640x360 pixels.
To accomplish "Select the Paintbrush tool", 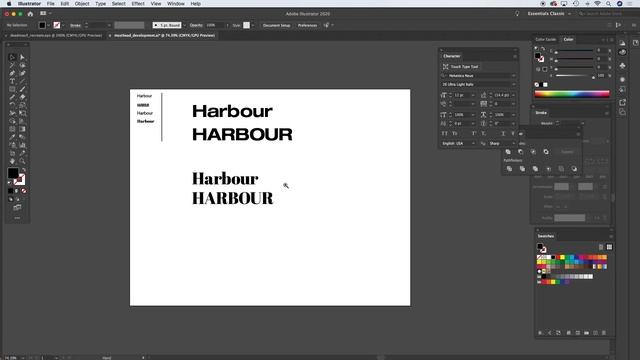I will [x=22, y=89].
